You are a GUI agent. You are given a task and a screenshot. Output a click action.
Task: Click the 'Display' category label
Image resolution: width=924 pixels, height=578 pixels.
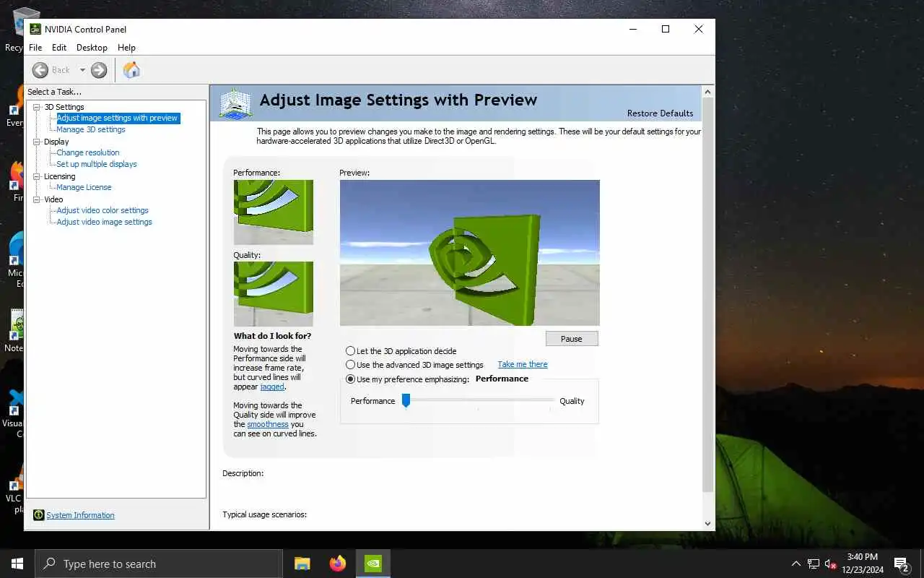[x=56, y=142]
